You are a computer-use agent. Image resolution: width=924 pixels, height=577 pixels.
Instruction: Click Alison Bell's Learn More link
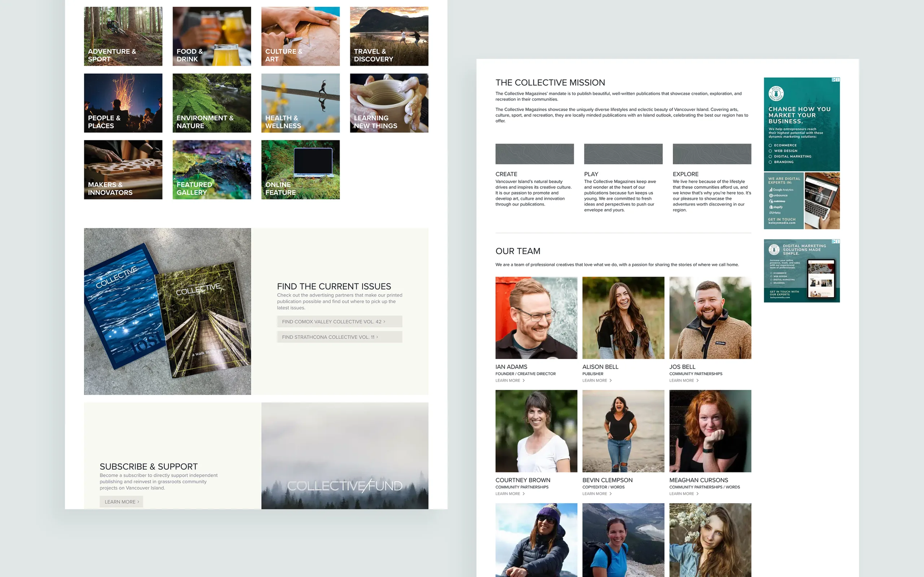(594, 380)
